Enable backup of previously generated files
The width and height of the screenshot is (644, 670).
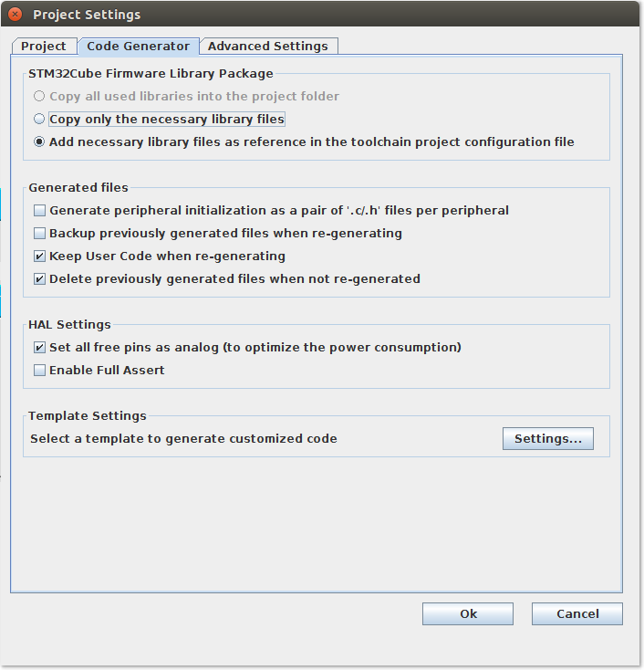39,233
